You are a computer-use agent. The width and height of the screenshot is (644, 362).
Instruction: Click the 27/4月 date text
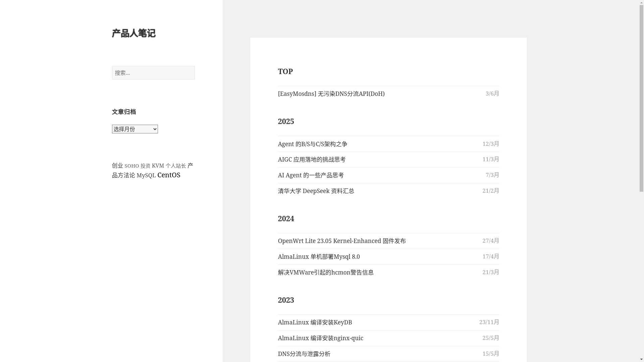coord(491,241)
